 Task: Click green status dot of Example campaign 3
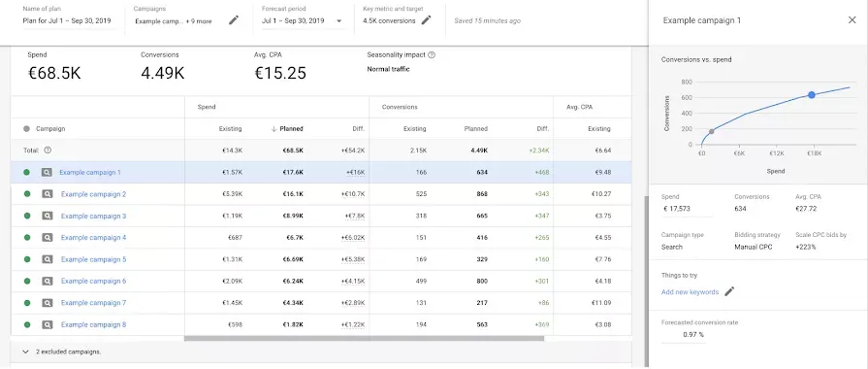click(26, 217)
